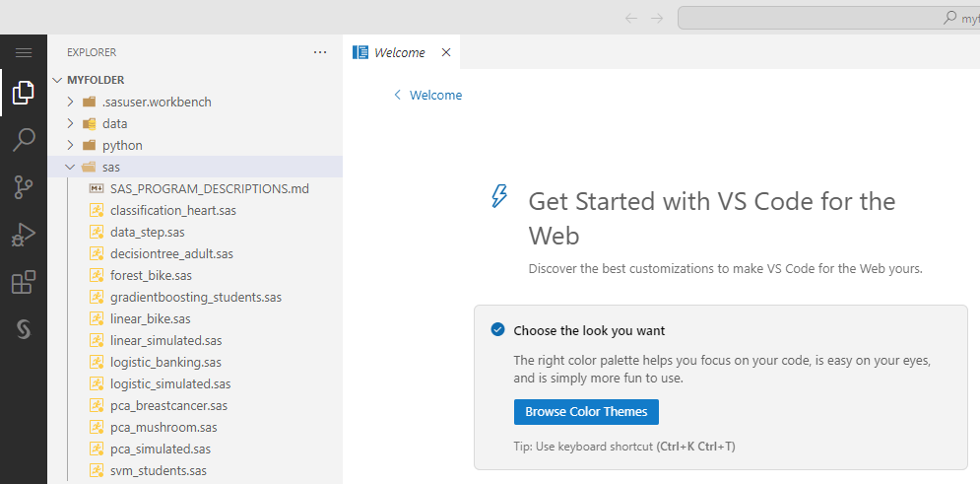Viewport: 980px width, 484px height.
Task: Open the hamburger application menu
Action: coord(24,52)
